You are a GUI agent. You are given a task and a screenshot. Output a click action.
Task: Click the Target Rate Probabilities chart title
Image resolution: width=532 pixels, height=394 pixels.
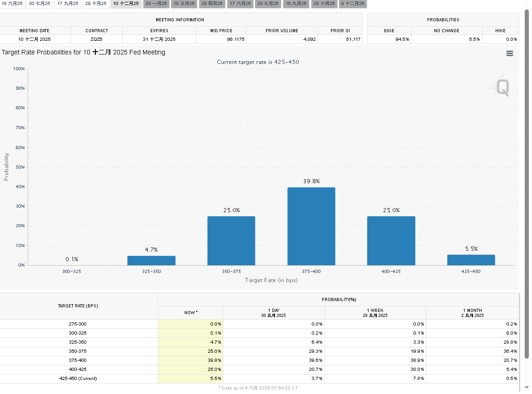tap(84, 52)
